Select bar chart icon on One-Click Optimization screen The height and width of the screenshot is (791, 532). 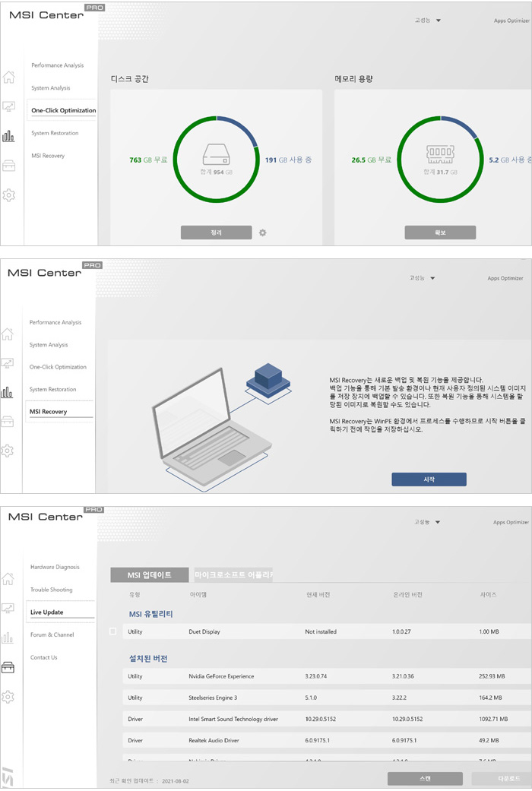(x=8, y=136)
